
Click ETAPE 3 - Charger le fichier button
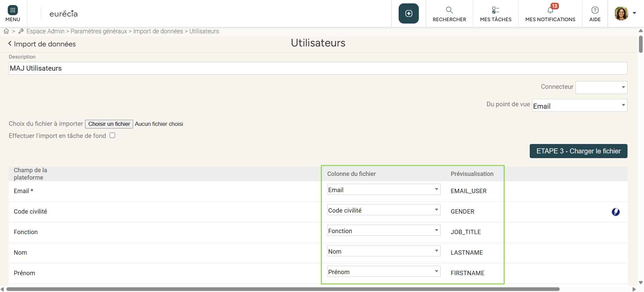click(578, 151)
